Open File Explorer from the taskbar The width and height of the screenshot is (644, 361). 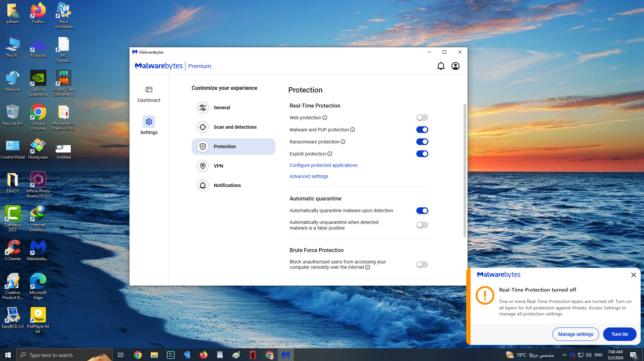coord(154,355)
